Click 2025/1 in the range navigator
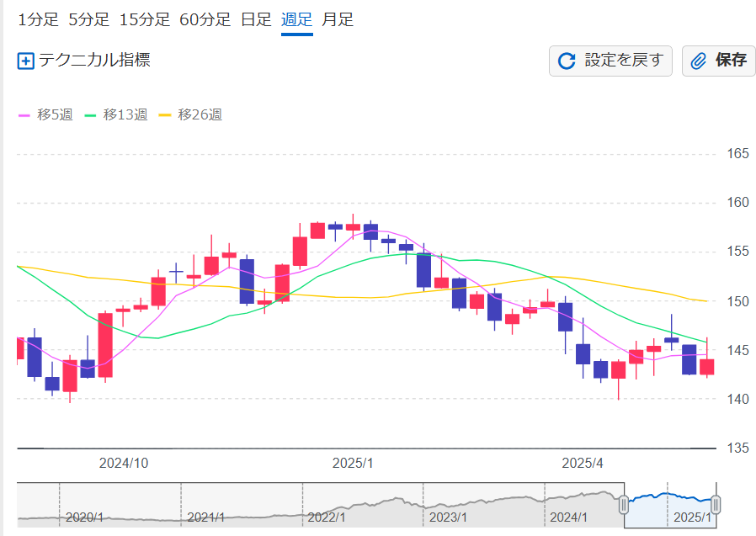The width and height of the screenshot is (756, 536). [x=692, y=517]
